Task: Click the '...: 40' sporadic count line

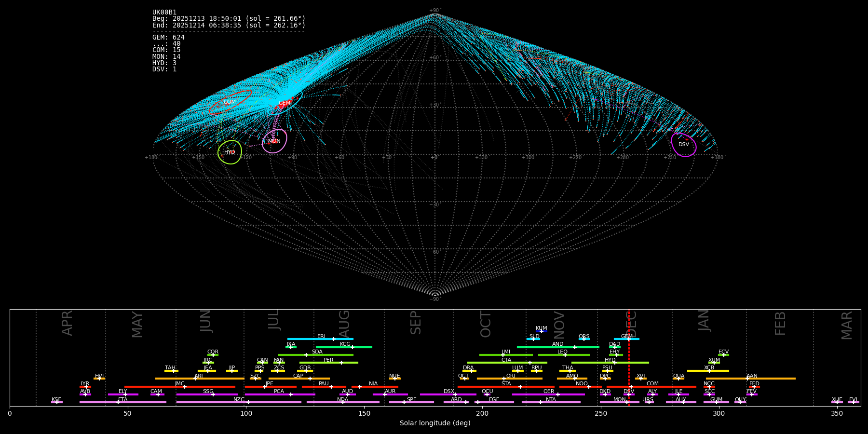Action: click(x=166, y=44)
